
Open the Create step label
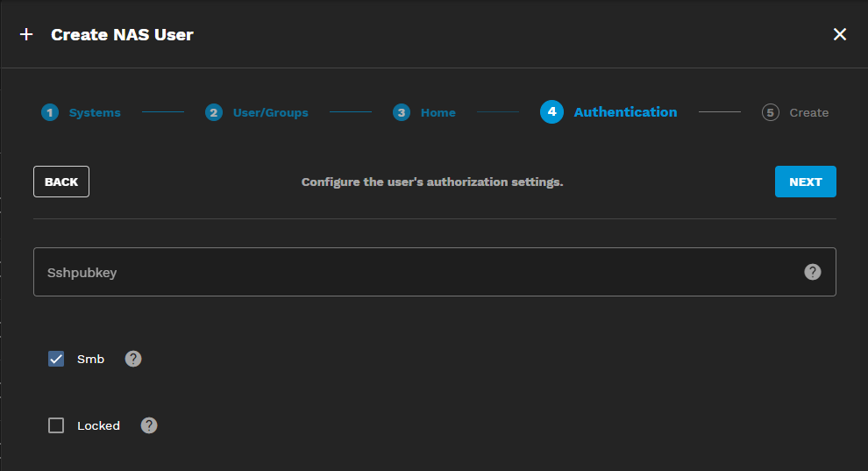point(808,112)
